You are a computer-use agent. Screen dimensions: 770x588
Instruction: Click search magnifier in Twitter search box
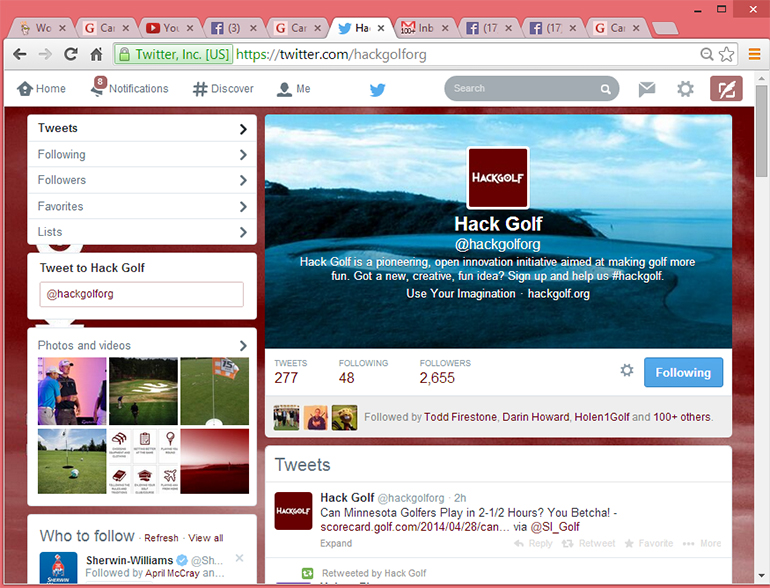(605, 89)
